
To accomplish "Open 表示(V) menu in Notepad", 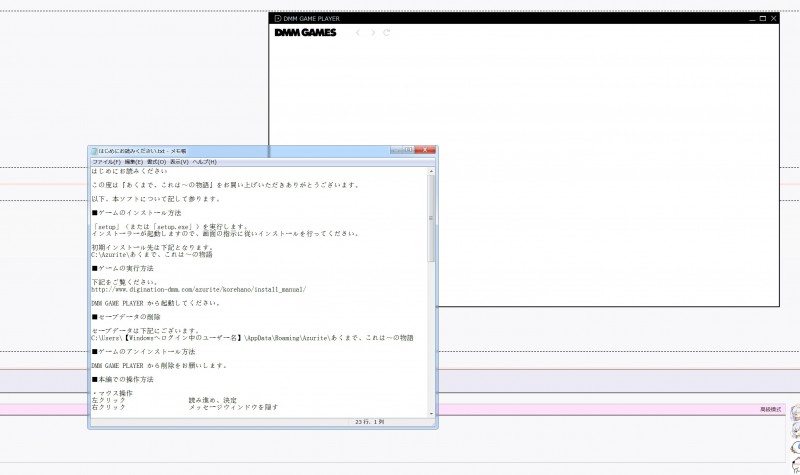I will (x=179, y=162).
